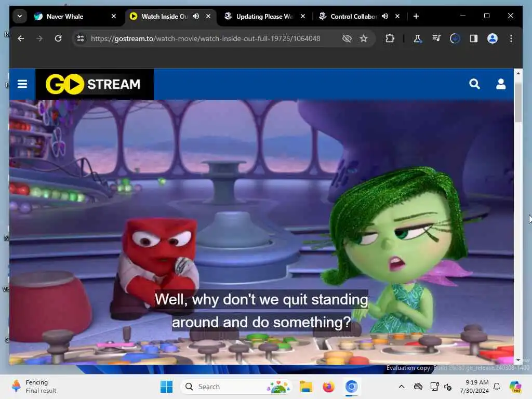
Task: Click the page scrollbar down arrow
Action: click(x=518, y=360)
